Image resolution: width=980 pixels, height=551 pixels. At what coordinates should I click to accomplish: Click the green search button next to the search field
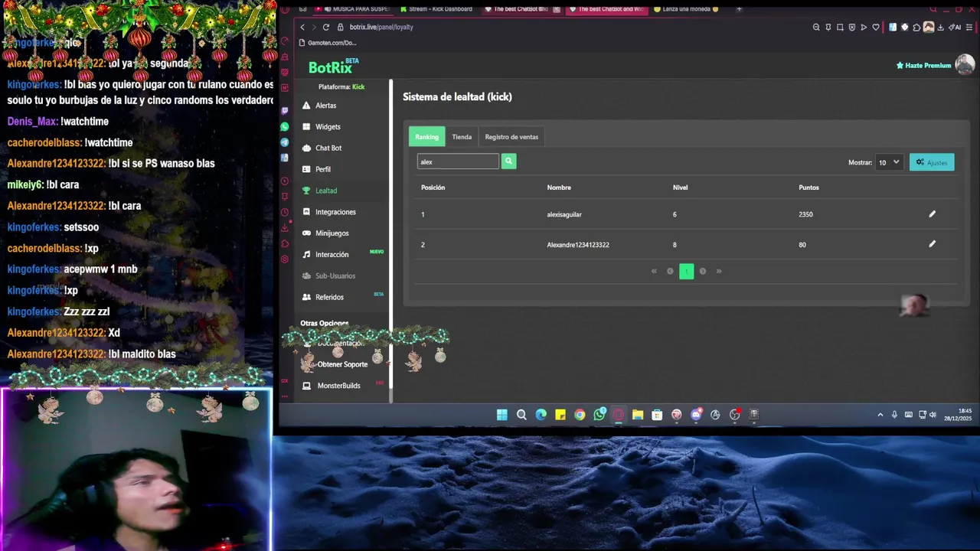pos(508,161)
